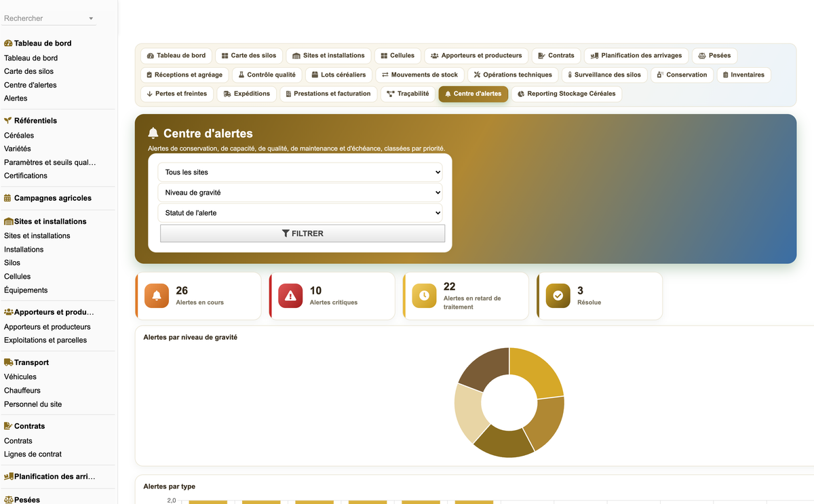Image resolution: width=814 pixels, height=504 pixels.
Task: Click the Alertes en retard count 22
Action: [x=449, y=286]
